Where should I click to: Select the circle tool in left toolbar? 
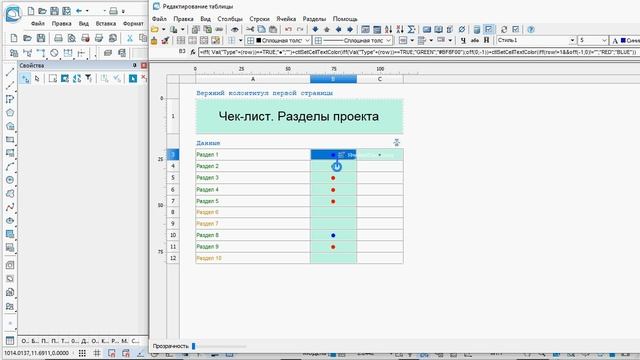[10, 180]
